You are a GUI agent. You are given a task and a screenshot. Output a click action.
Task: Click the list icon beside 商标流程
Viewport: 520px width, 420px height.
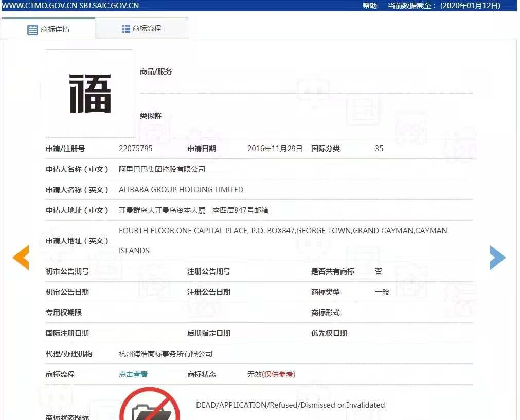(125, 29)
